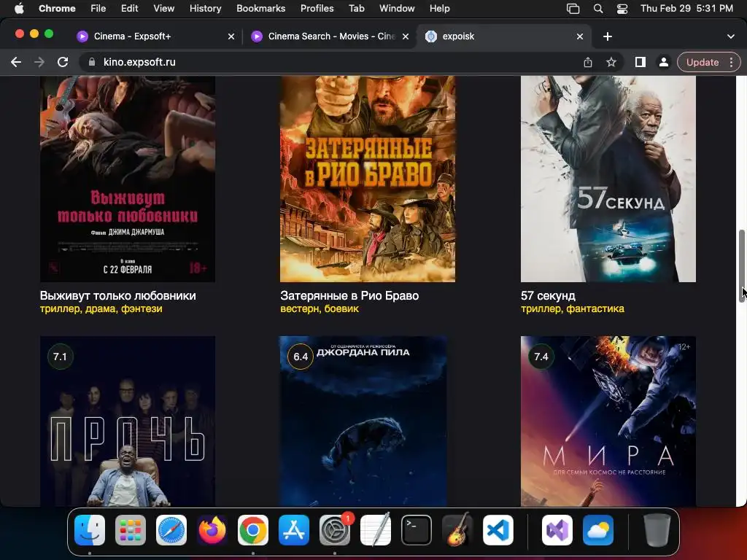747x560 pixels.
Task: Launch Firefox from the Dock
Action: click(x=212, y=530)
